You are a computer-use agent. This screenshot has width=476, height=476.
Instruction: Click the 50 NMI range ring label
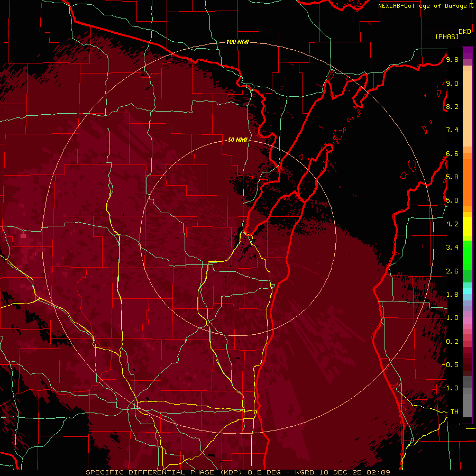tap(237, 140)
